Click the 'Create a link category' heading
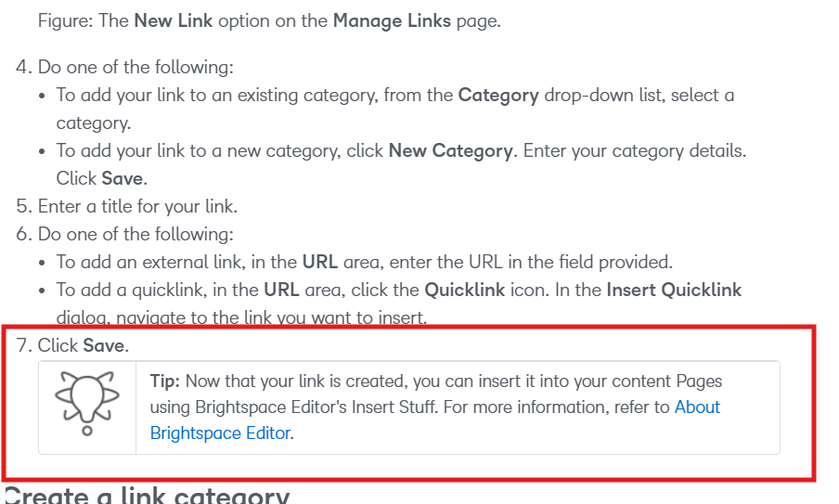The height and width of the screenshot is (504, 839). (x=147, y=495)
